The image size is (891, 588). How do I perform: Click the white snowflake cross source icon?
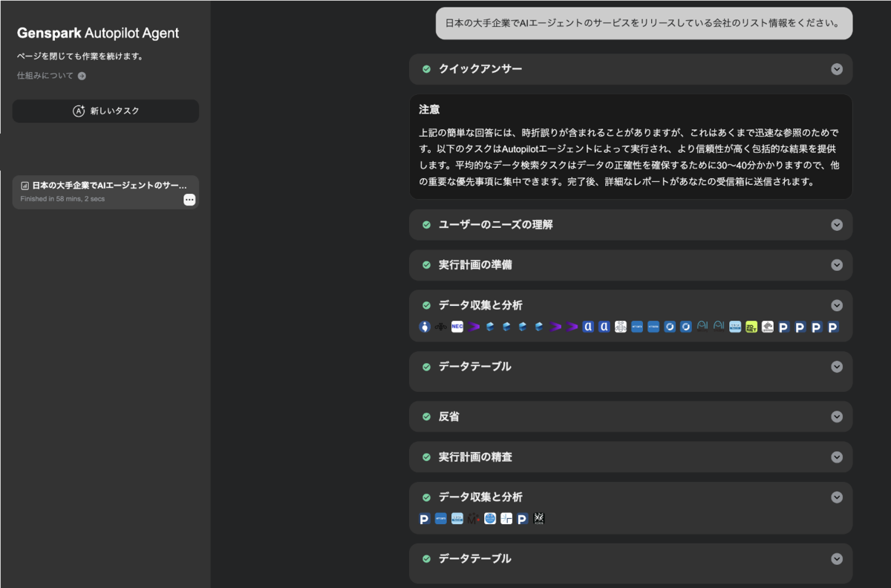[x=506, y=519]
